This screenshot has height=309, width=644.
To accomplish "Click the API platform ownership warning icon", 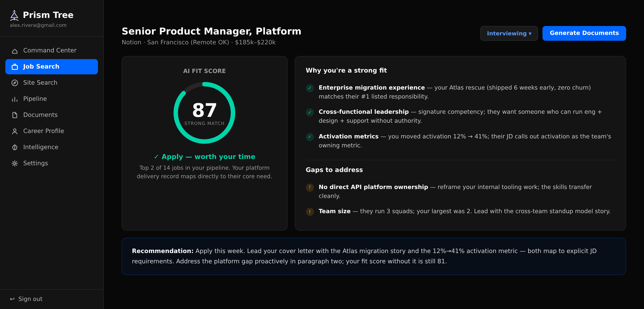I will pos(310,188).
